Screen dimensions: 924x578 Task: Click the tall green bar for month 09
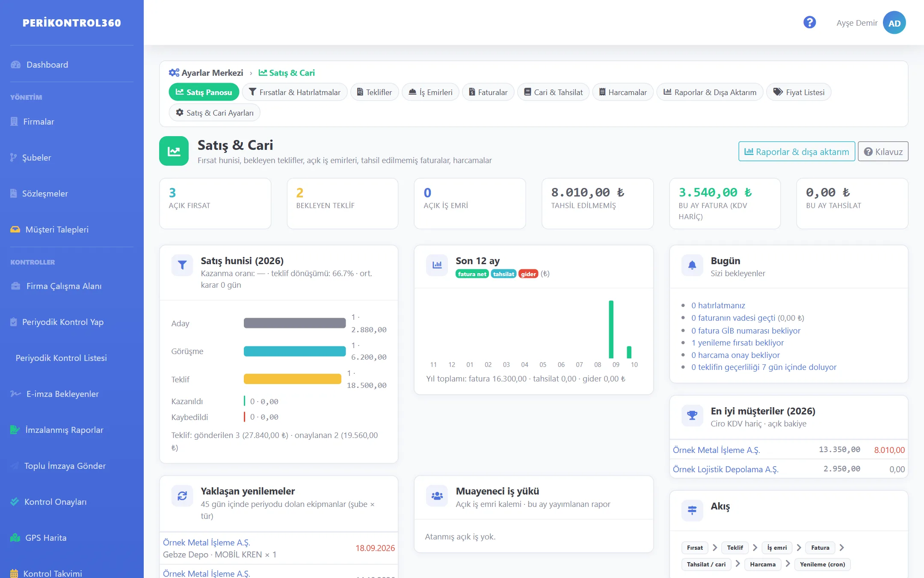pyautogui.click(x=611, y=329)
